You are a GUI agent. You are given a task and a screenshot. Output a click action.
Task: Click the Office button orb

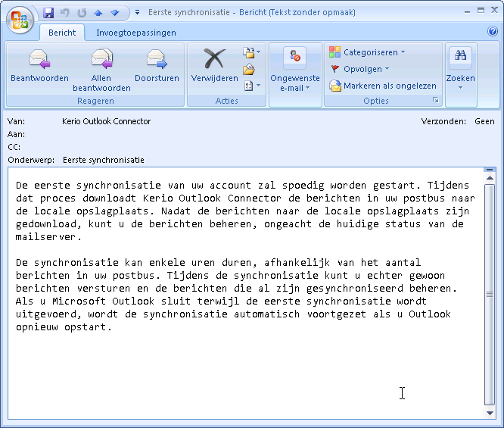coord(20,19)
